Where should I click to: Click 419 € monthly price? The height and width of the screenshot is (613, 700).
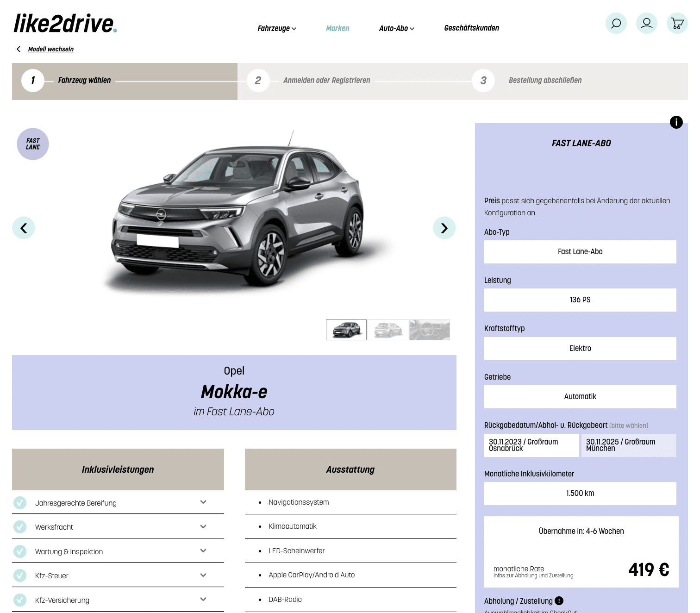tap(649, 569)
